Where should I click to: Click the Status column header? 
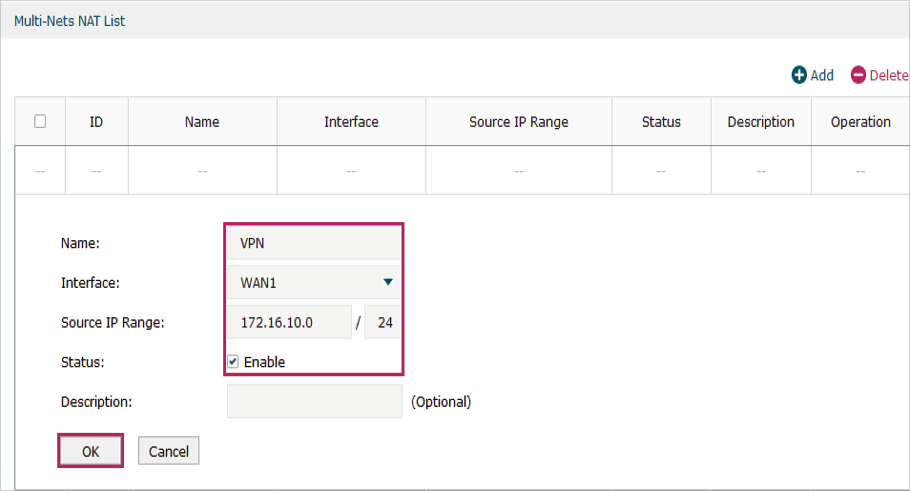[661, 122]
